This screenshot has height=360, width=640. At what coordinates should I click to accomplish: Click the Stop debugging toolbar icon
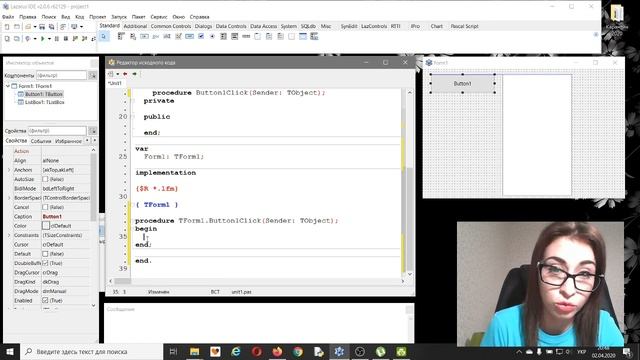65,38
